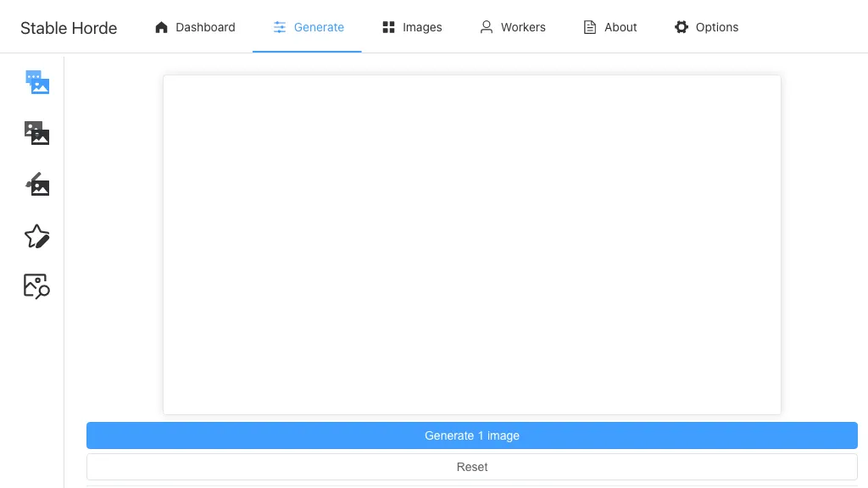Select the Img2Img tool in the sidebar
Image resolution: width=868 pixels, height=488 pixels.
[x=36, y=133]
